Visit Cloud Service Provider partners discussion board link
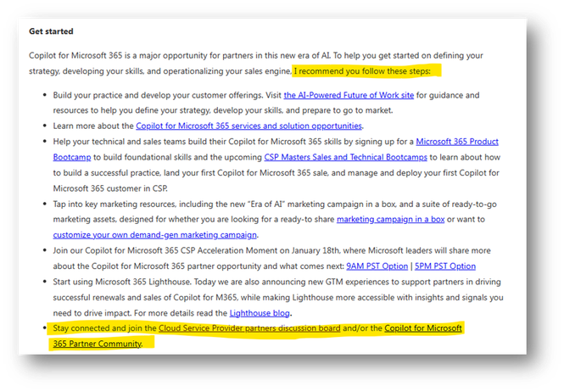The width and height of the screenshot is (564, 392). 249,328
